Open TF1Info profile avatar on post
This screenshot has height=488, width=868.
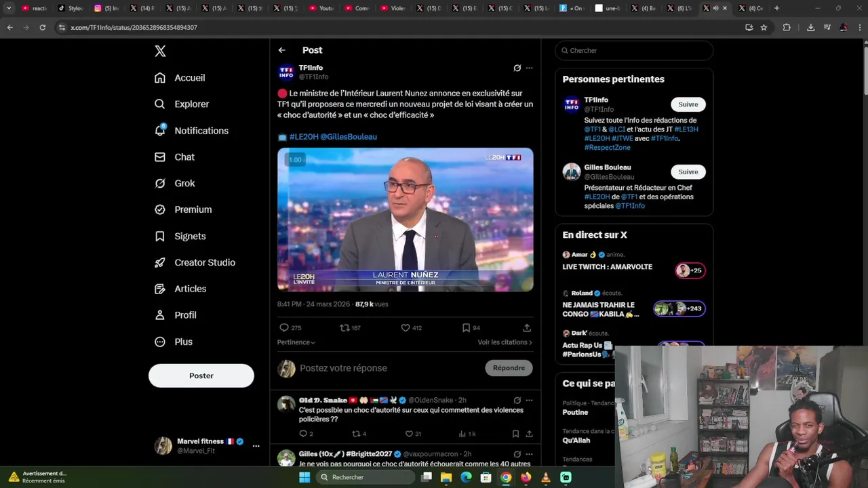286,73
